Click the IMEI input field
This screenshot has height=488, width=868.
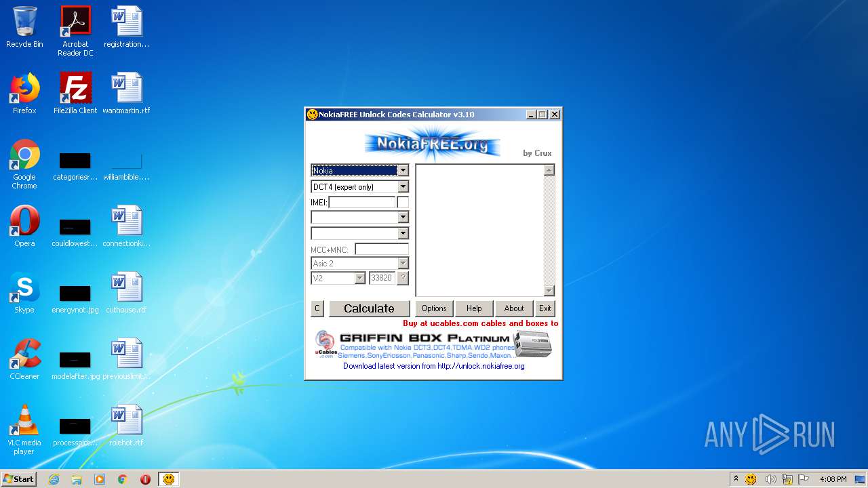(x=362, y=203)
